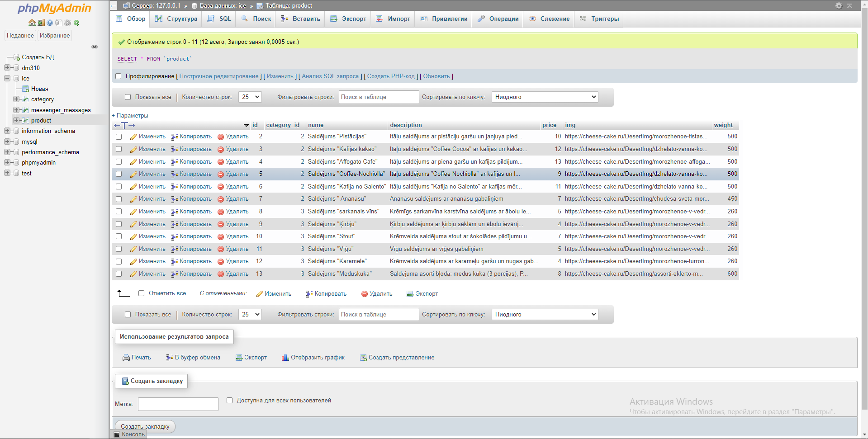The height and width of the screenshot is (439, 868).
Task: Open the top 'Количество строк' dropdown
Action: [x=250, y=97]
